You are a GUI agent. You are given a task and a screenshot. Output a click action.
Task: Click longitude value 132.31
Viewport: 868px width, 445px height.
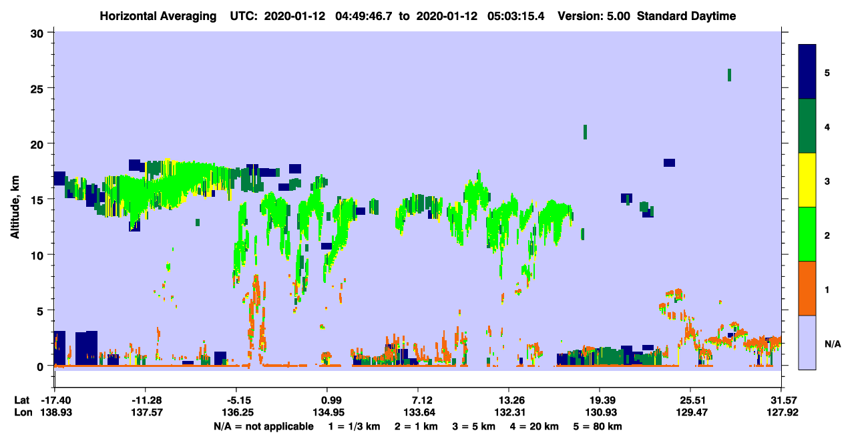point(509,413)
